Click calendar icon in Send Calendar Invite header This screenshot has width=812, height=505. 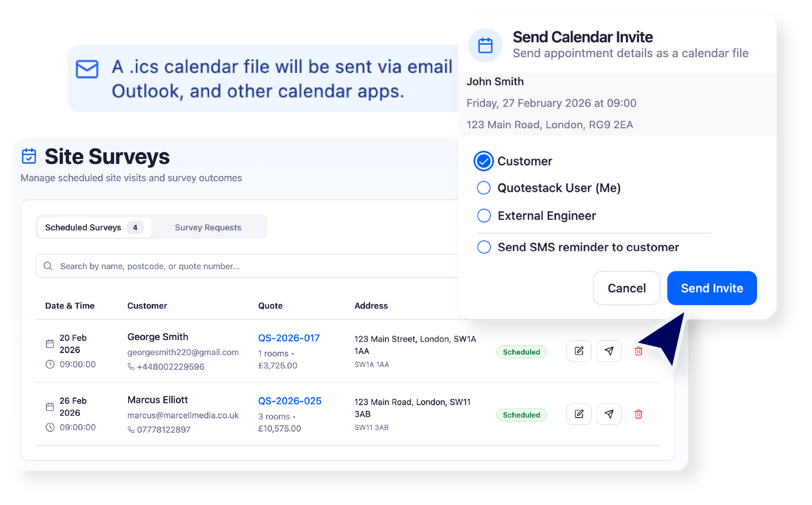(485, 45)
